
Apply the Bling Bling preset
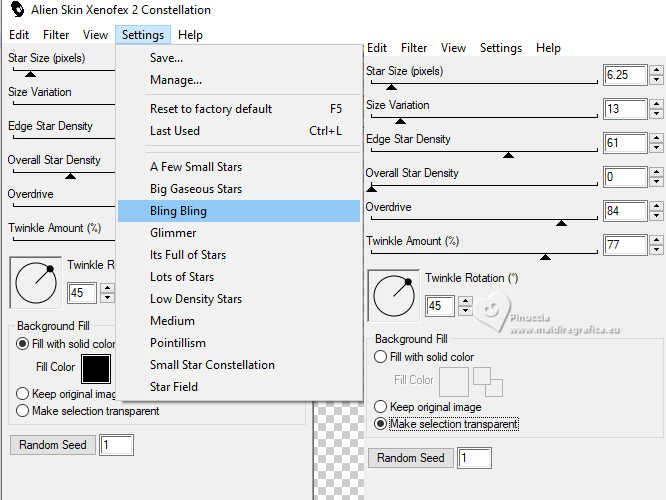click(239, 211)
